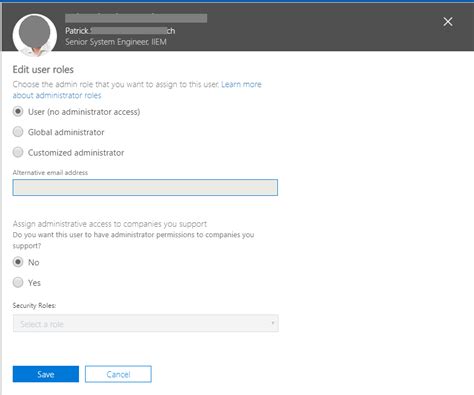474x395 pixels.
Task: Close the user panel with the X icon
Action: click(448, 22)
